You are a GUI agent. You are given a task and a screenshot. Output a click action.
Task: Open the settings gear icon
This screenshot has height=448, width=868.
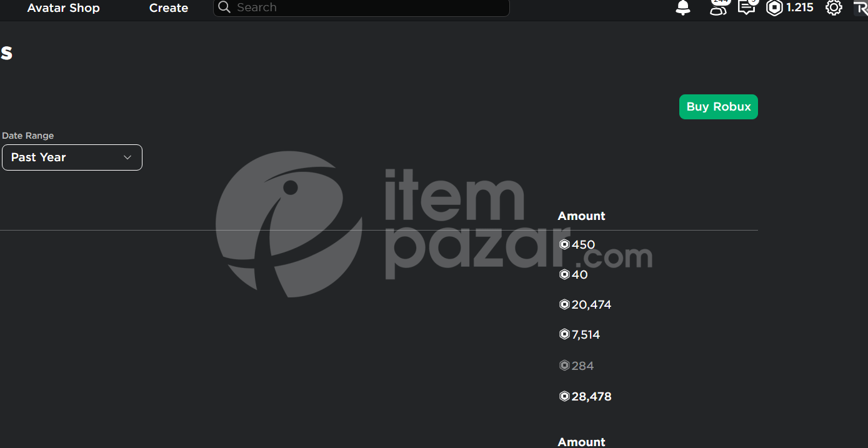click(x=834, y=7)
